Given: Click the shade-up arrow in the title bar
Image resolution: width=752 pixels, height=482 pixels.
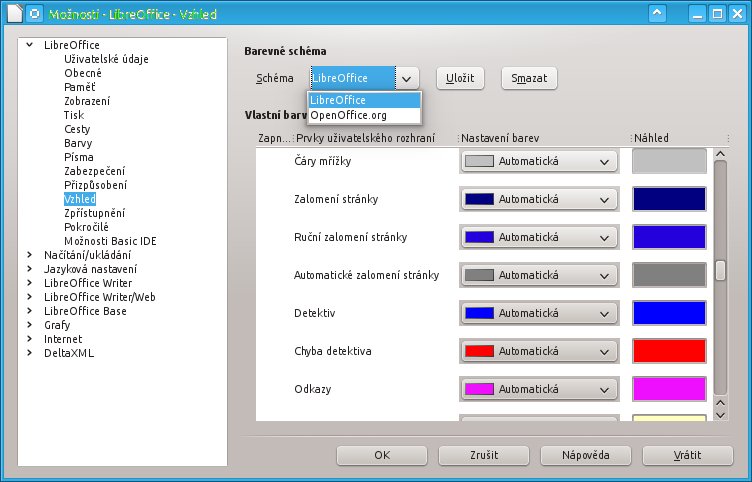Looking at the screenshot, I should (657, 13).
